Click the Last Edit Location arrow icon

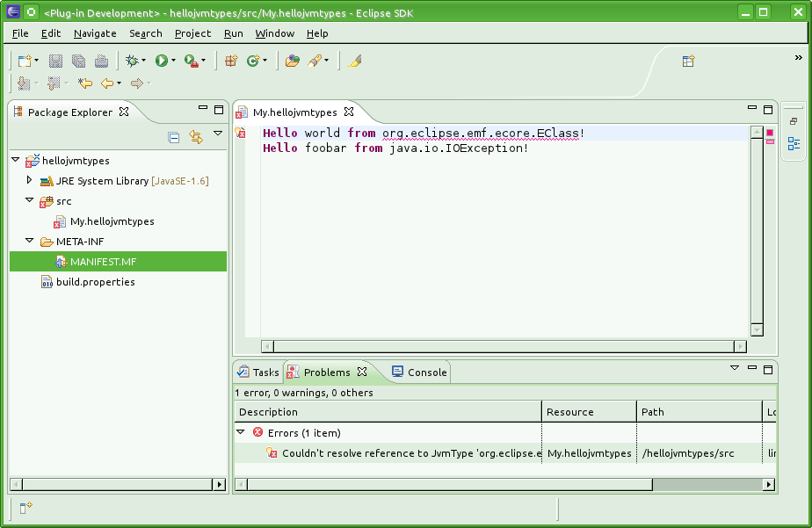[x=84, y=83]
